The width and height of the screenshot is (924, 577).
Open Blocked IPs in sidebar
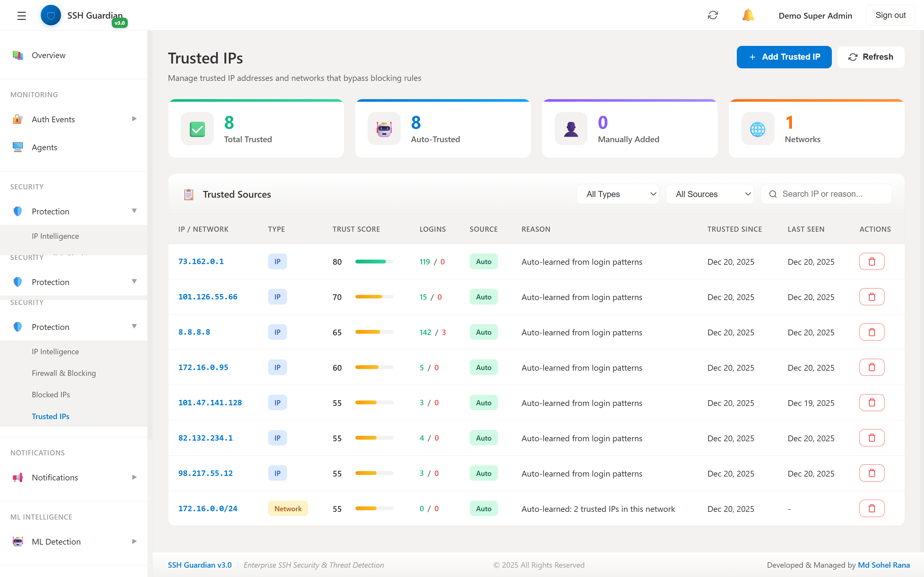coord(51,395)
